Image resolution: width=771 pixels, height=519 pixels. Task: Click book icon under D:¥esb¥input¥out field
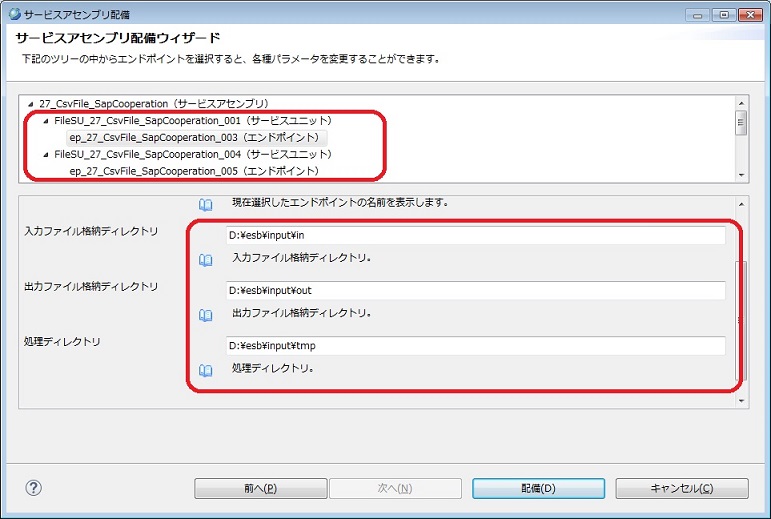206,315
